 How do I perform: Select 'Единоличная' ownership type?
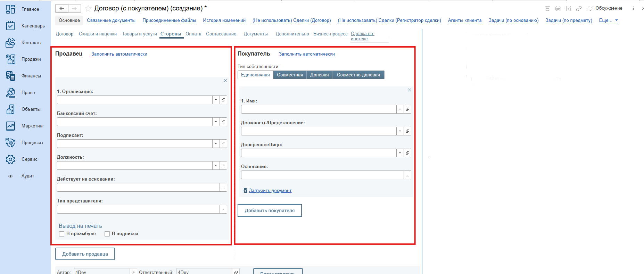point(255,75)
